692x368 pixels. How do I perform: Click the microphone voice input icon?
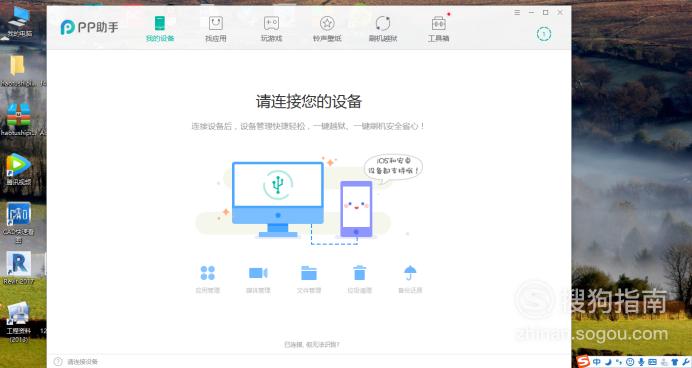tap(641, 362)
